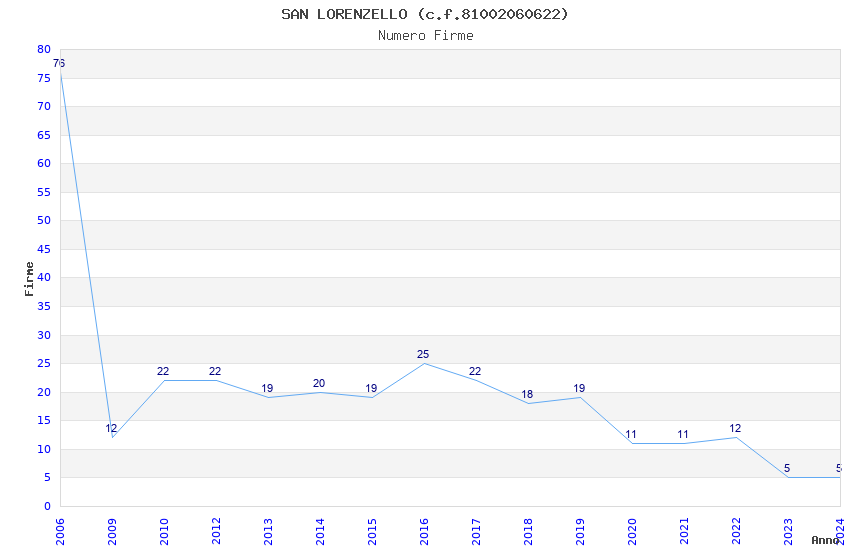
Task: Click the x-axis year 2023
Action: point(789,532)
